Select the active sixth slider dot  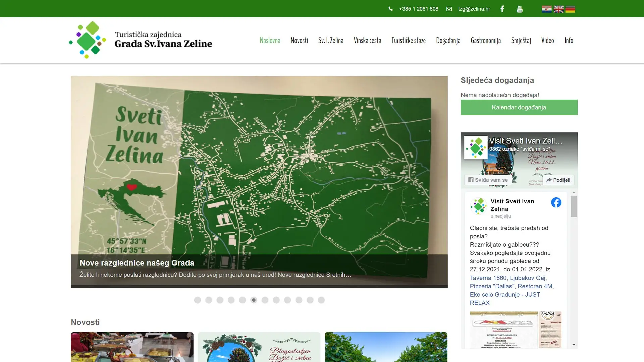[x=254, y=300]
